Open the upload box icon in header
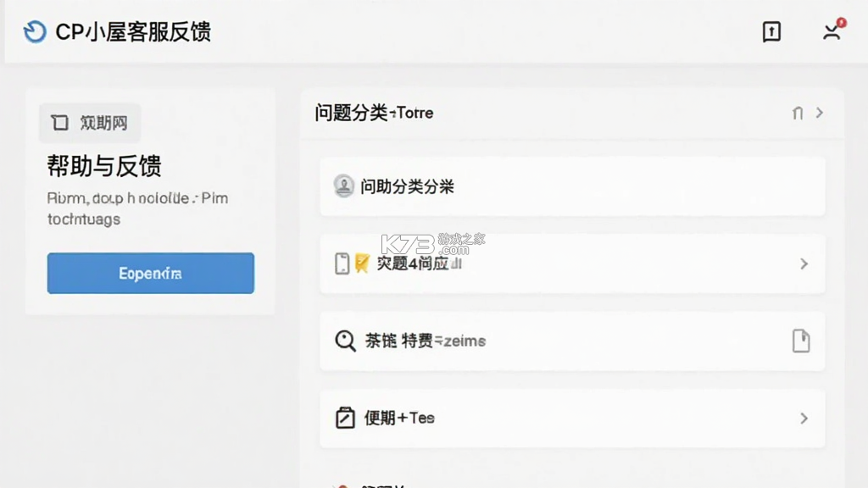 (x=771, y=31)
